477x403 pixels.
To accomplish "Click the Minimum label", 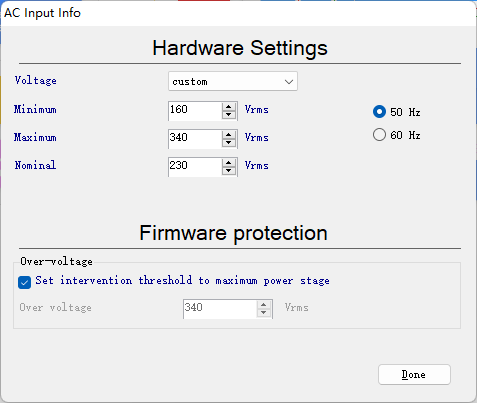I will coord(35,109).
